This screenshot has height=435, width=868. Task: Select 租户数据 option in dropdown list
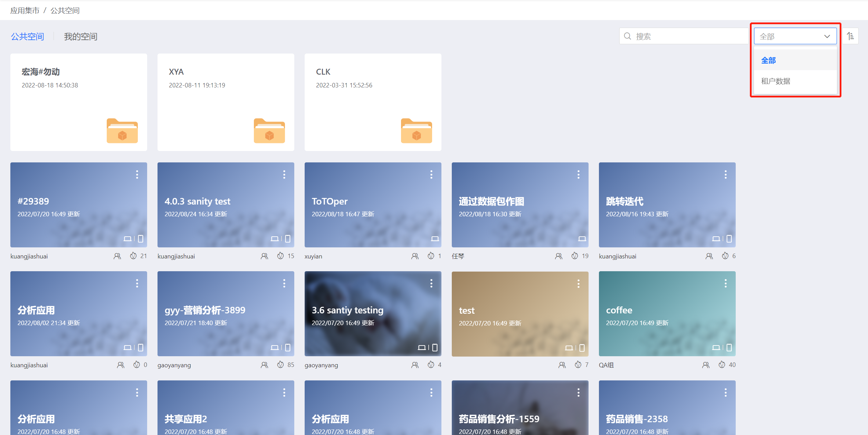[776, 81]
